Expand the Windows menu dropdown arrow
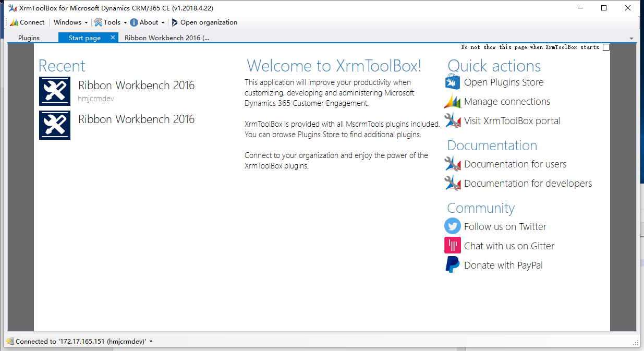 [x=86, y=23]
